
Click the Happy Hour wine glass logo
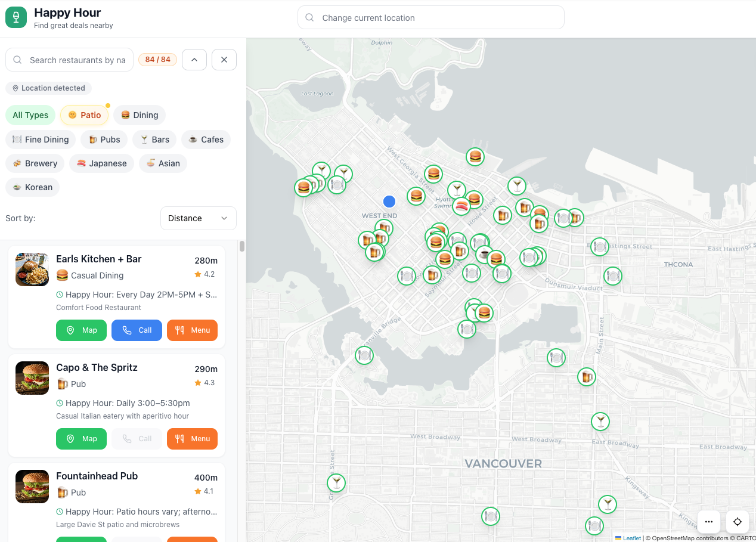(x=16, y=17)
